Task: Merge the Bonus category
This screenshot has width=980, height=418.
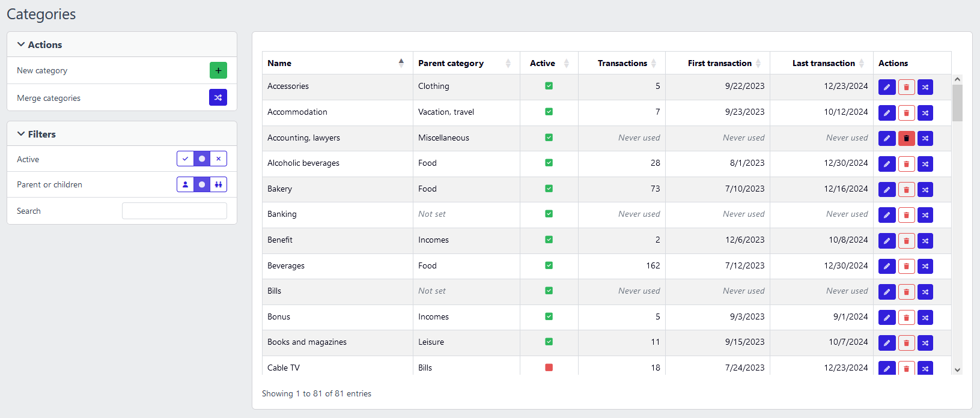Action: tap(925, 317)
